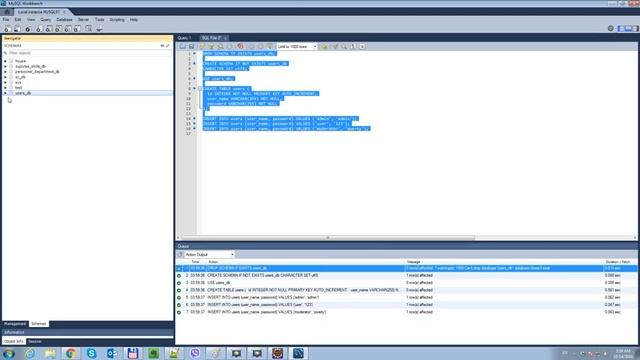This screenshot has height=360, width=640.
Task: Open the Query menu
Action: [x=45, y=20]
